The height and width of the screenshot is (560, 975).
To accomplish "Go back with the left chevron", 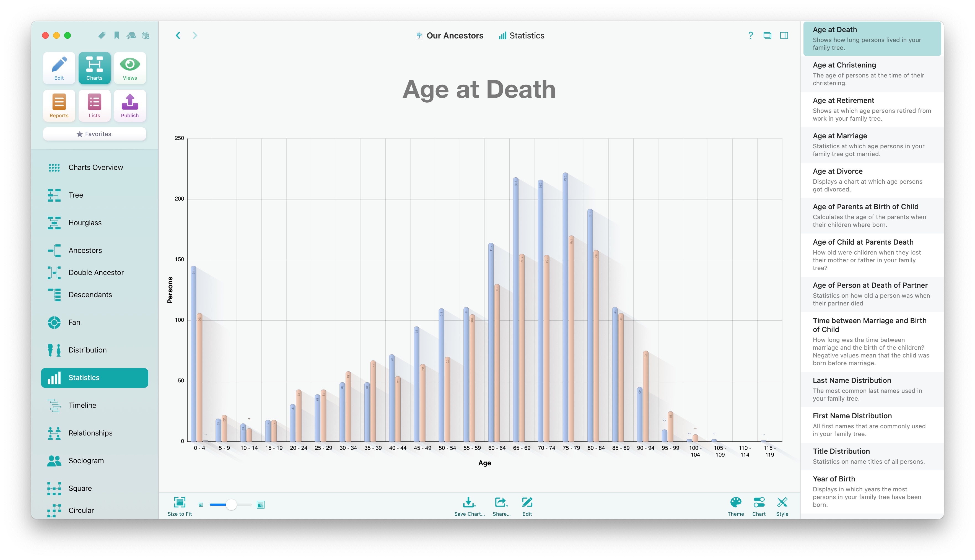I will click(x=178, y=35).
